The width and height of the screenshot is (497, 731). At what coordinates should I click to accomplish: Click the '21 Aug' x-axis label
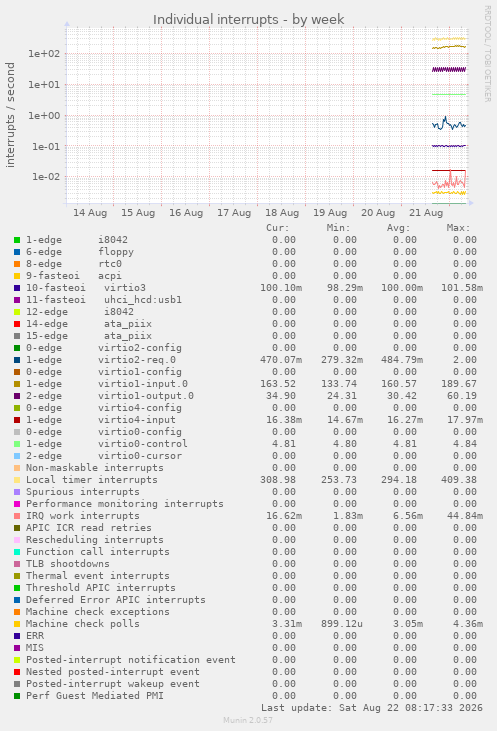426,213
